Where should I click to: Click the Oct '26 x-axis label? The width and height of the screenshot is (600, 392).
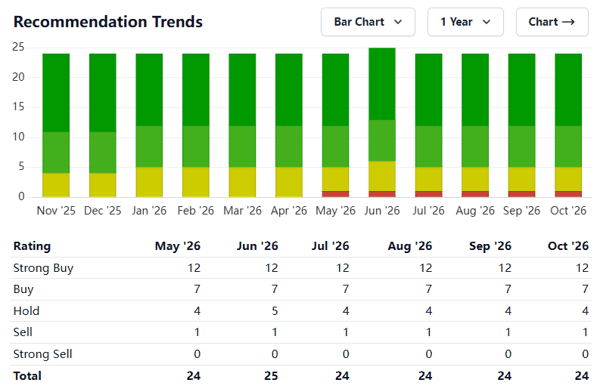[568, 211]
